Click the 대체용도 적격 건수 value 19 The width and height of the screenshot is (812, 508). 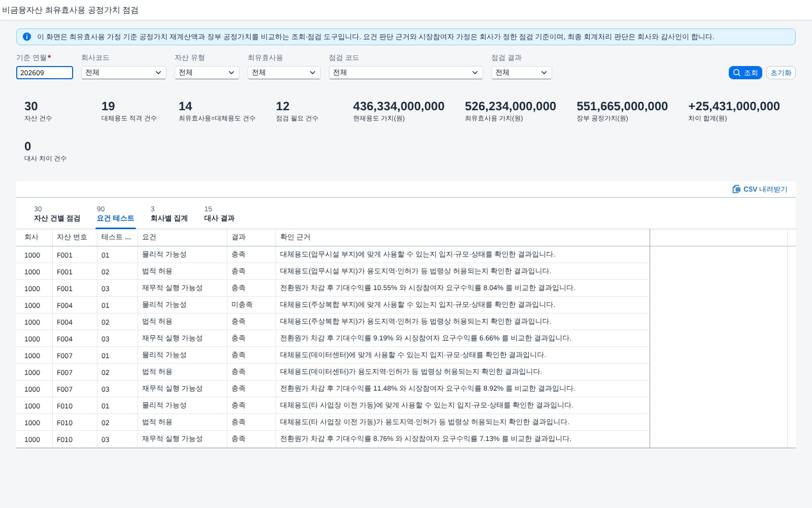pyautogui.click(x=108, y=106)
